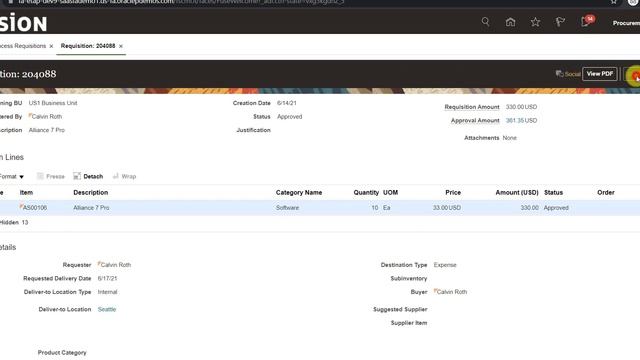This screenshot has width=640, height=360.
Task: Switch to Process Requisitions tab
Action: (23, 46)
